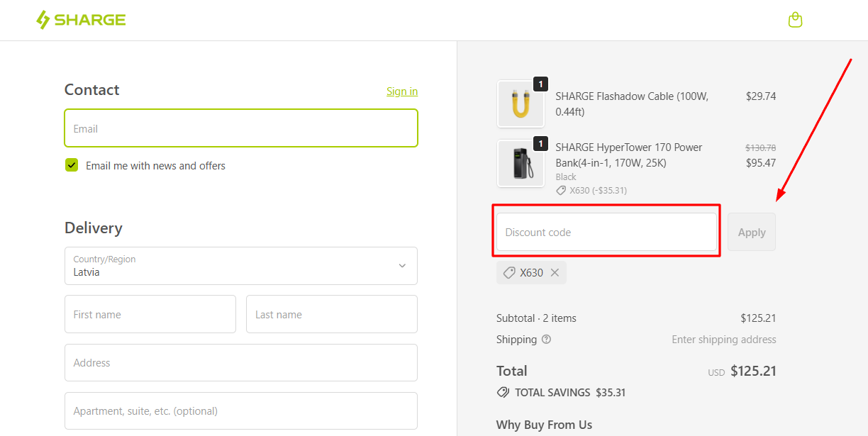The image size is (868, 436).
Task: Click the Flashadow Cable product thumbnail
Action: (521, 104)
